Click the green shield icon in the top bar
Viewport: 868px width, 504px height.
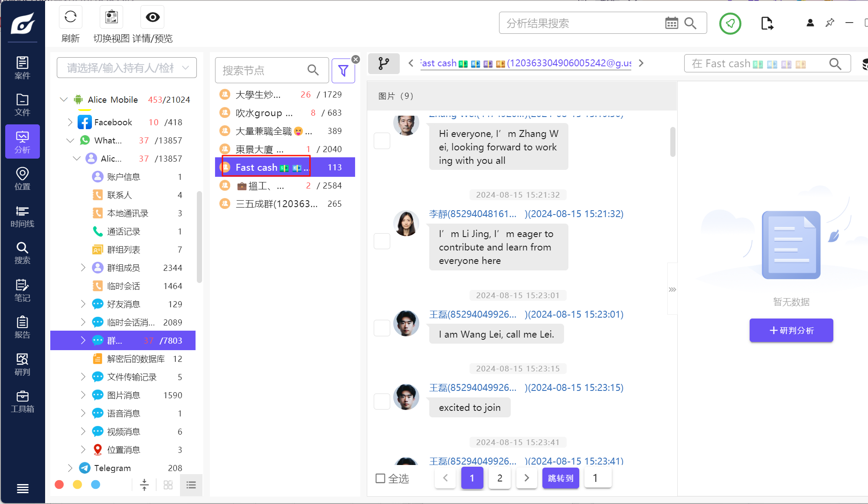point(730,23)
